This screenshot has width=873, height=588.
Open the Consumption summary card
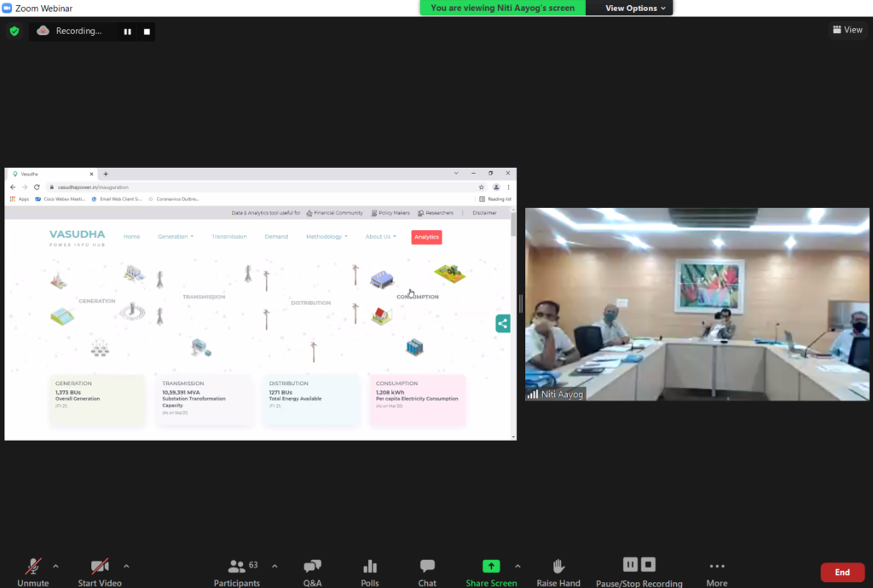tap(418, 400)
